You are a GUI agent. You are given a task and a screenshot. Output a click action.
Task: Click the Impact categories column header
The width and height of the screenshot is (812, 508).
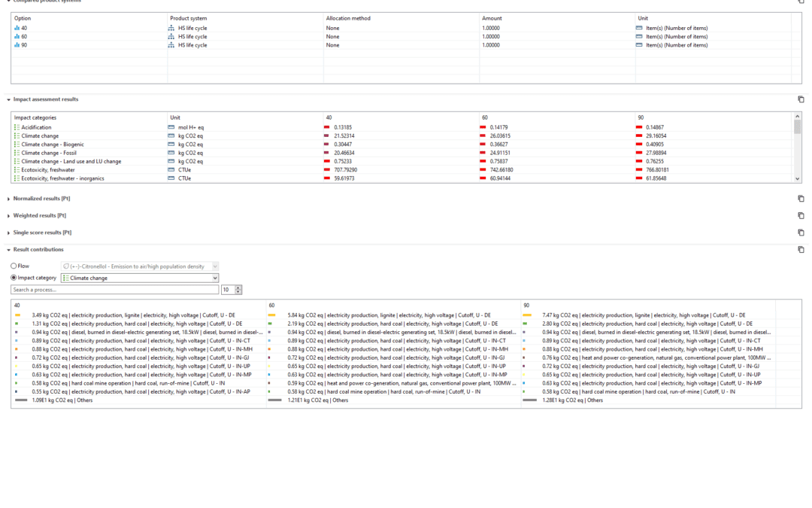click(x=35, y=117)
